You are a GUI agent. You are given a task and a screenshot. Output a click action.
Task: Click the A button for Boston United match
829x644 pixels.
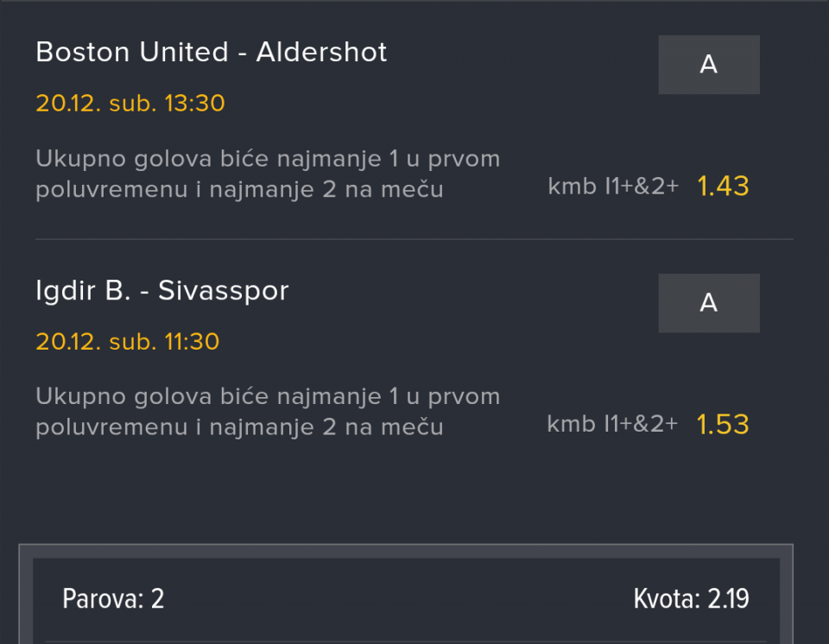708,65
